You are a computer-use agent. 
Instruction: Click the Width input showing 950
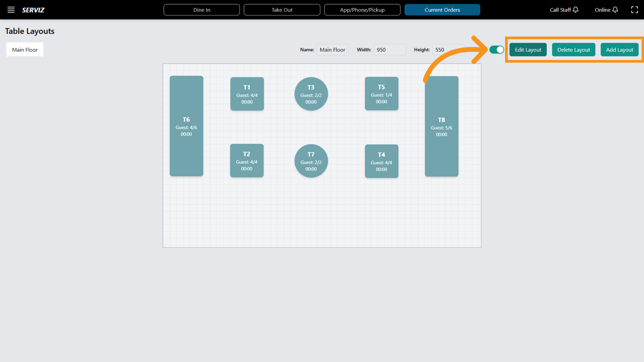coord(390,50)
